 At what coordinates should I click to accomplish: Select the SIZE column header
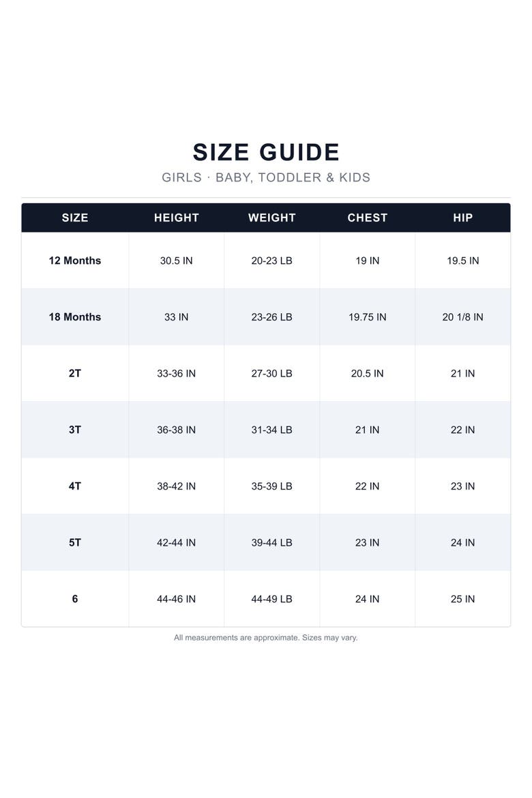tap(75, 218)
